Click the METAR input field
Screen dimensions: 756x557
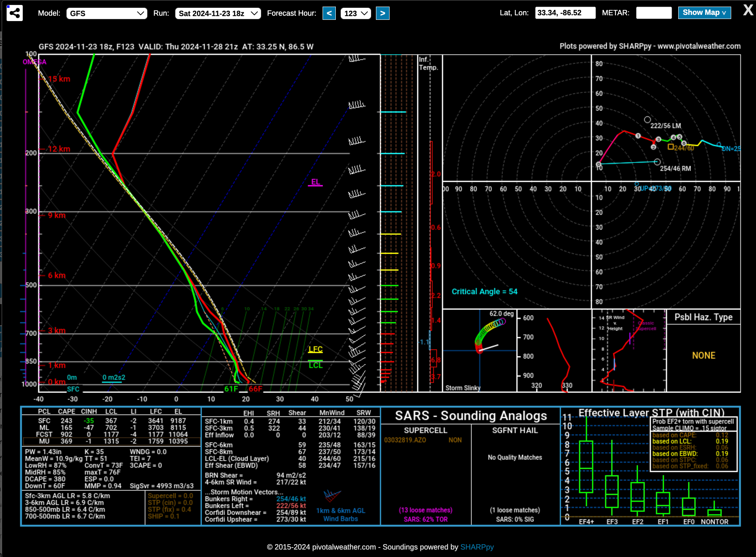[654, 13]
